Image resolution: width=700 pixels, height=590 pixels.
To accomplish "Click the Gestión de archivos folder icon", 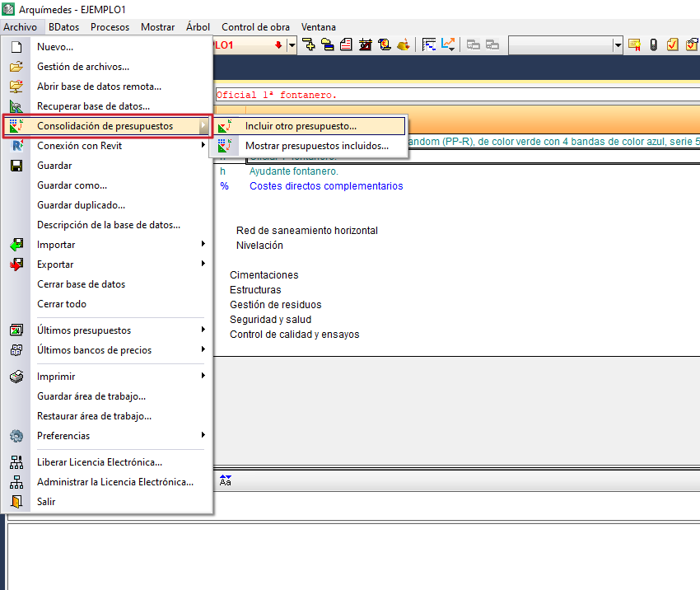I will [16, 67].
